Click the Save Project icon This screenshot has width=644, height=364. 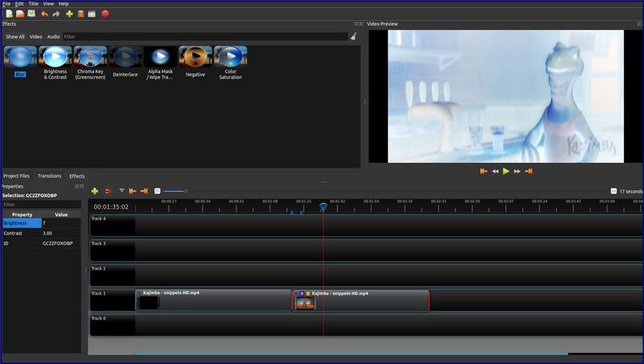(x=31, y=14)
